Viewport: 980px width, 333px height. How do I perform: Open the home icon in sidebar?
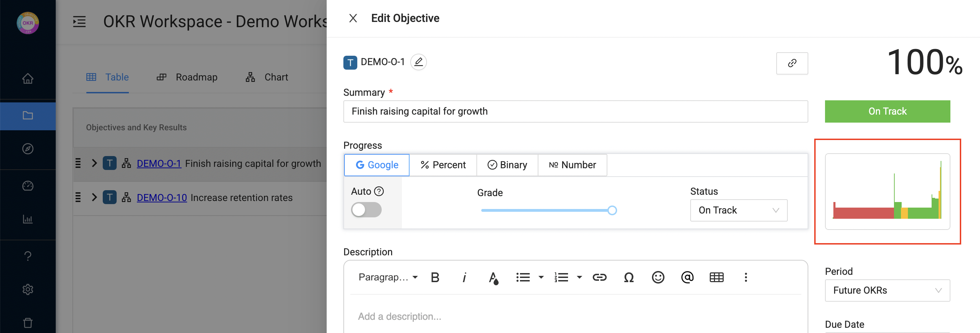(28, 78)
